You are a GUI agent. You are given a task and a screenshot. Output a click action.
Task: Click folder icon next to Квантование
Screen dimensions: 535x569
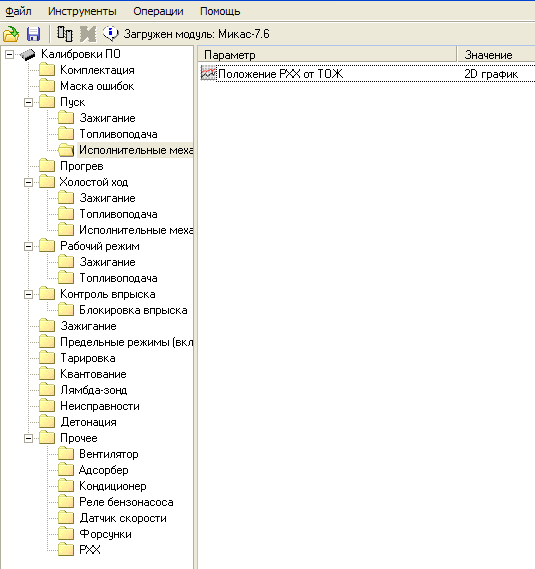47,373
